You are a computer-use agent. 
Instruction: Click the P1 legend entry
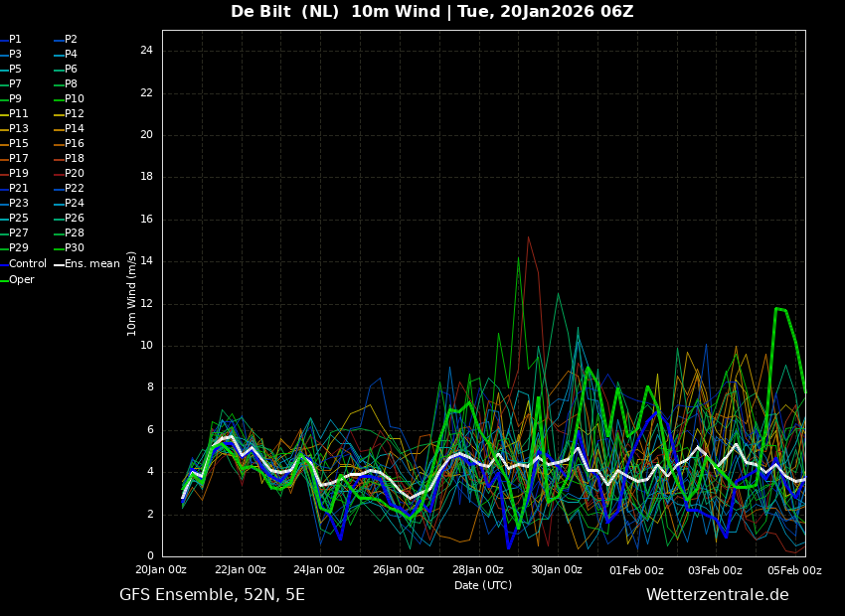11,40
